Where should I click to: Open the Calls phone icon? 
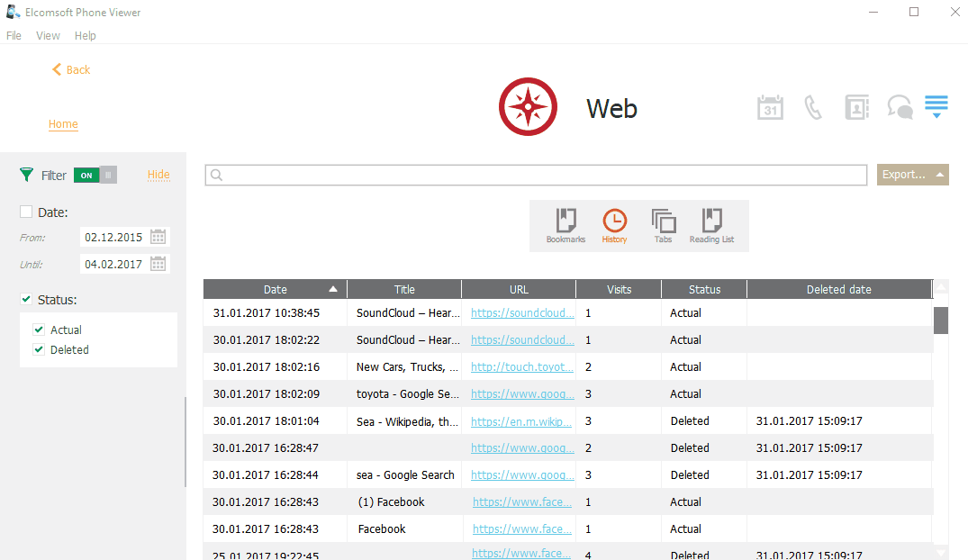(813, 108)
